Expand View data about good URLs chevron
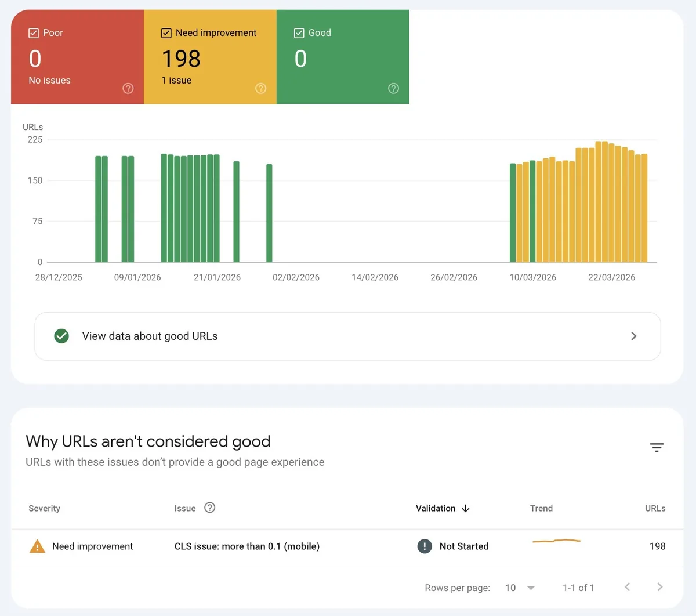Viewport: 696px width, 616px height. [x=633, y=336]
